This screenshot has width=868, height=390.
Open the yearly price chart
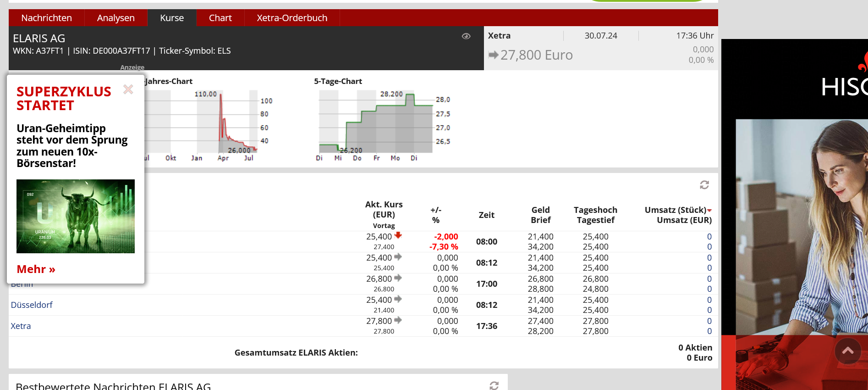coord(206,122)
